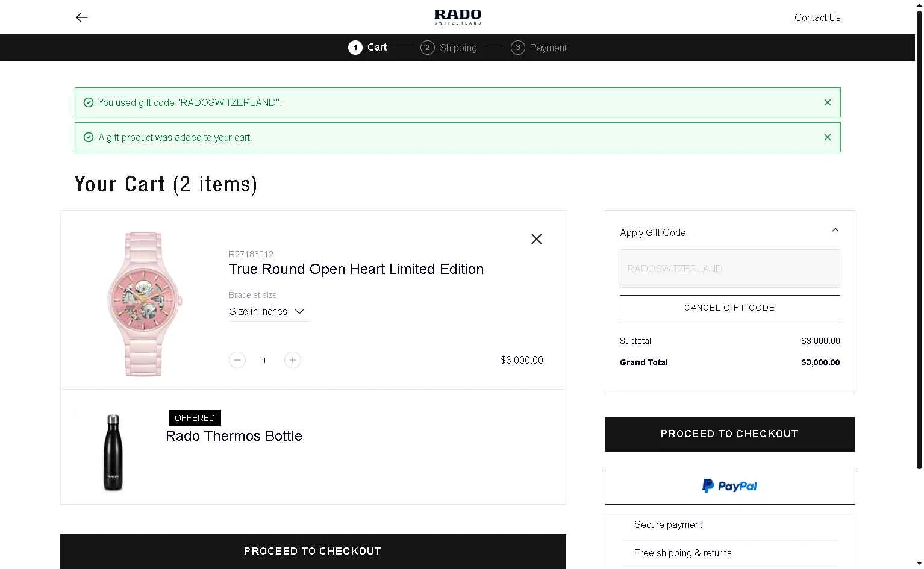This screenshot has width=924, height=569.
Task: Decrease watch quantity with minus button
Action: [x=237, y=360]
